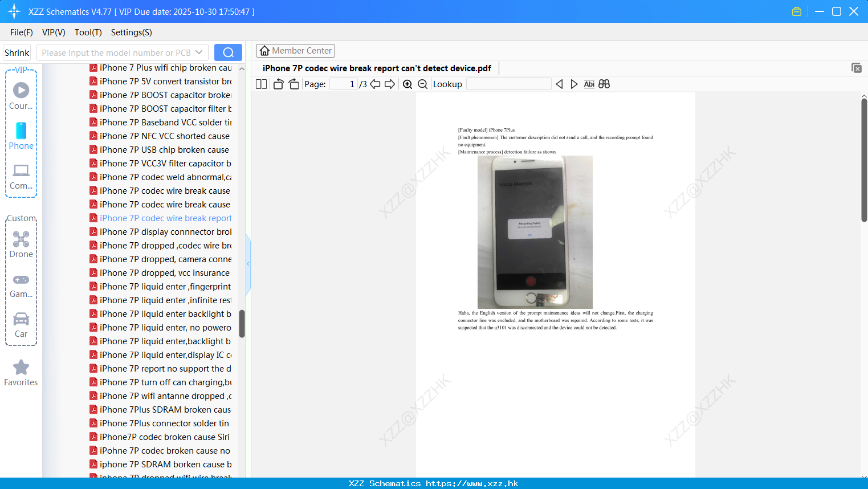Screen dimensions: 868x489
Task: Open iPhone 7P liquid enter, display IC file
Action: (x=161, y=355)
